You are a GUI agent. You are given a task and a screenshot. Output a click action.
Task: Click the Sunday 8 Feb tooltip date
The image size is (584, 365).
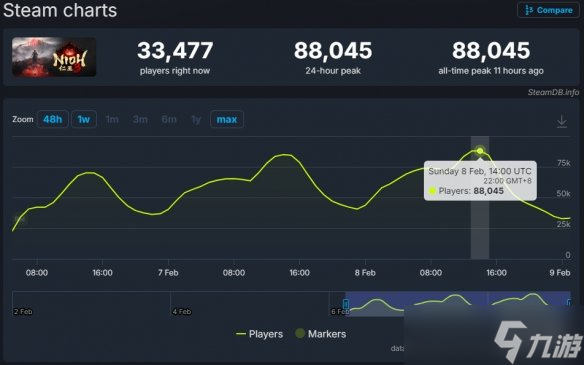pyautogui.click(x=480, y=171)
